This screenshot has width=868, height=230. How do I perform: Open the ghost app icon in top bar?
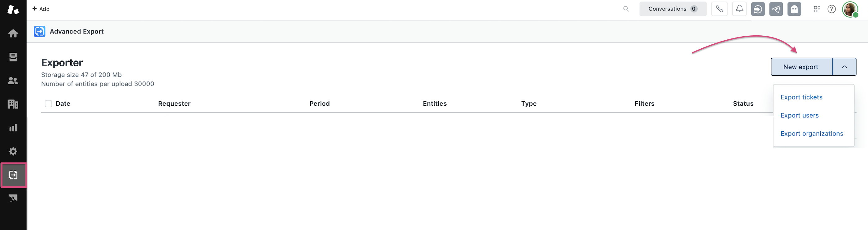794,9
